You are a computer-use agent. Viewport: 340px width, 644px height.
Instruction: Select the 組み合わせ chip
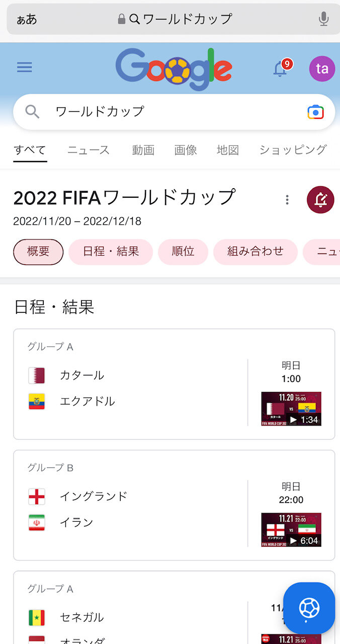[x=256, y=252]
